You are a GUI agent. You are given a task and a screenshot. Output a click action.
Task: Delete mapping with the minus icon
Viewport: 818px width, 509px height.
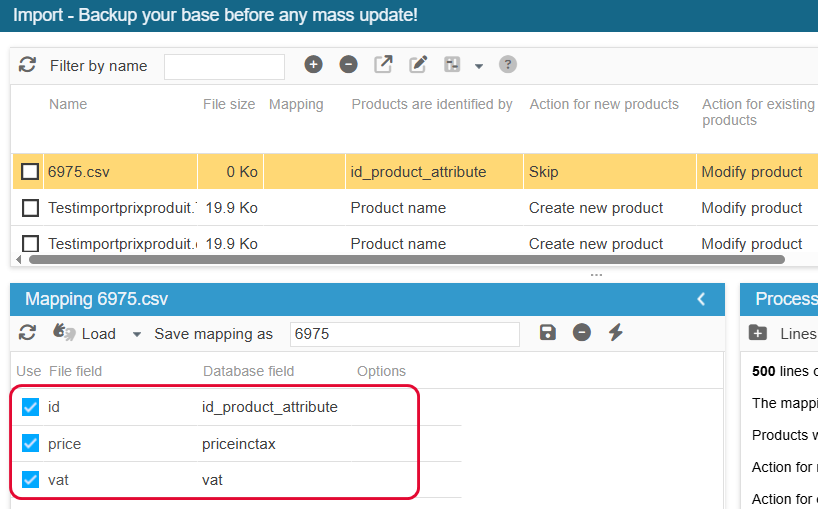(x=582, y=332)
